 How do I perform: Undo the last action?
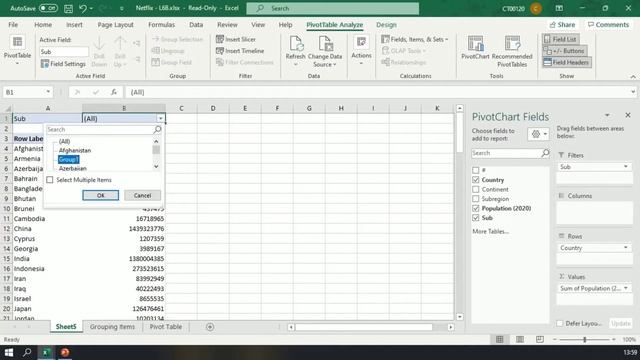(83, 8)
